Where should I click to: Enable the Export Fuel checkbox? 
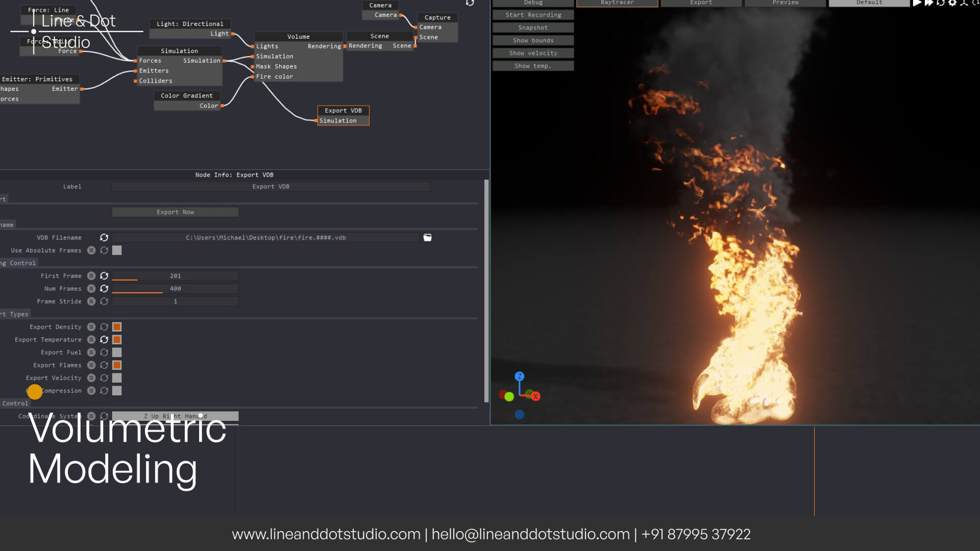click(117, 353)
